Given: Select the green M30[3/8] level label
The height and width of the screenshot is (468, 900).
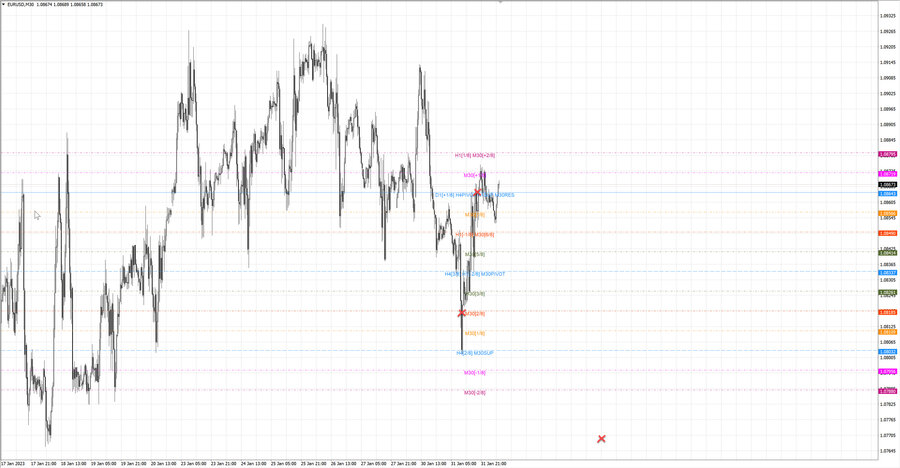Looking at the screenshot, I should point(475,293).
